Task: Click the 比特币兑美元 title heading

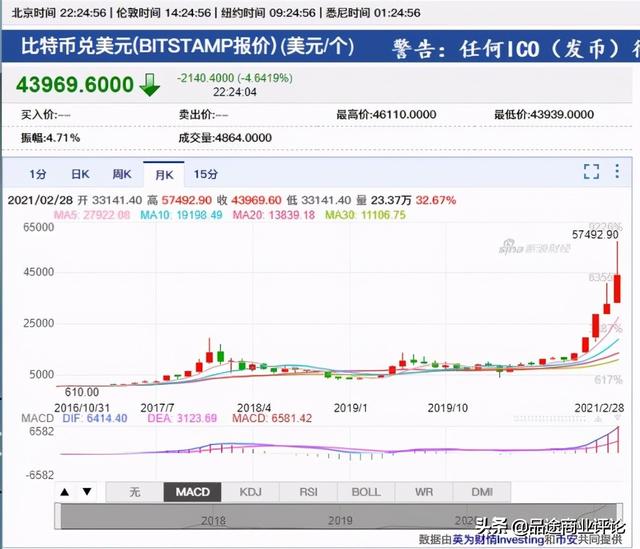Action: click(x=187, y=46)
